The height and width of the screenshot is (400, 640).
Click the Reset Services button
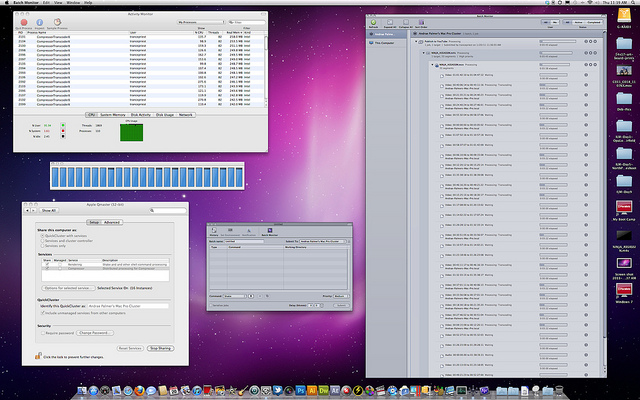coord(130,347)
